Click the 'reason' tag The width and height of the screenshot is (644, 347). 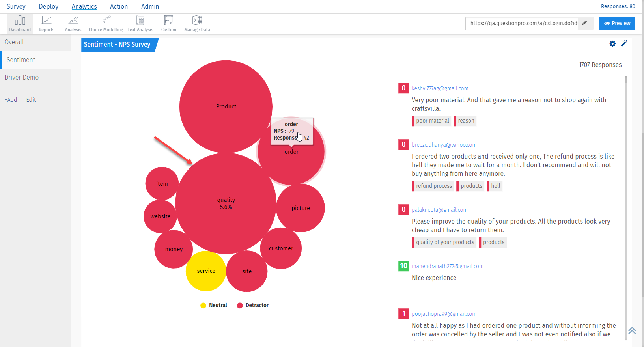tap(465, 121)
